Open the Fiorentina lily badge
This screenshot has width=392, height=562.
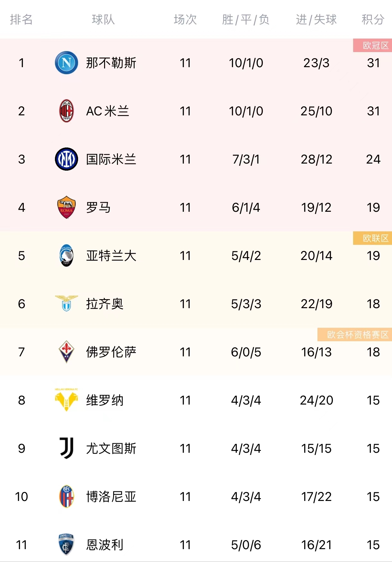point(67,352)
